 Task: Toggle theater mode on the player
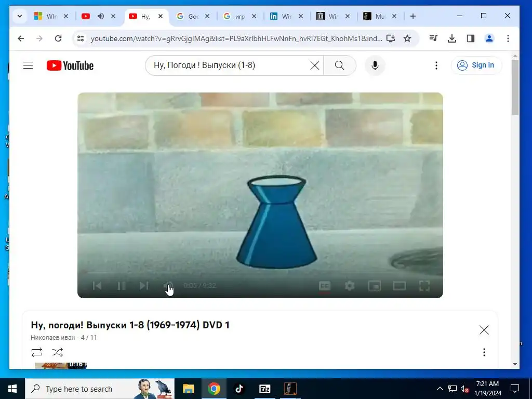pos(400,286)
